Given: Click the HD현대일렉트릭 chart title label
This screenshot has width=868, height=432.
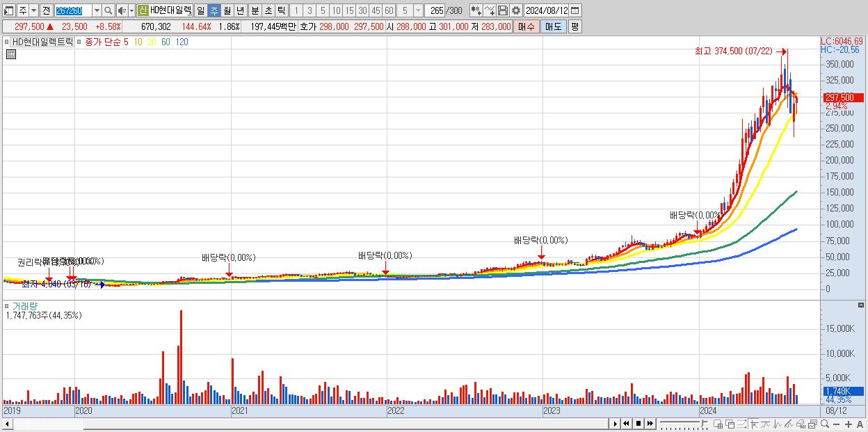Looking at the screenshot, I should coord(42,42).
